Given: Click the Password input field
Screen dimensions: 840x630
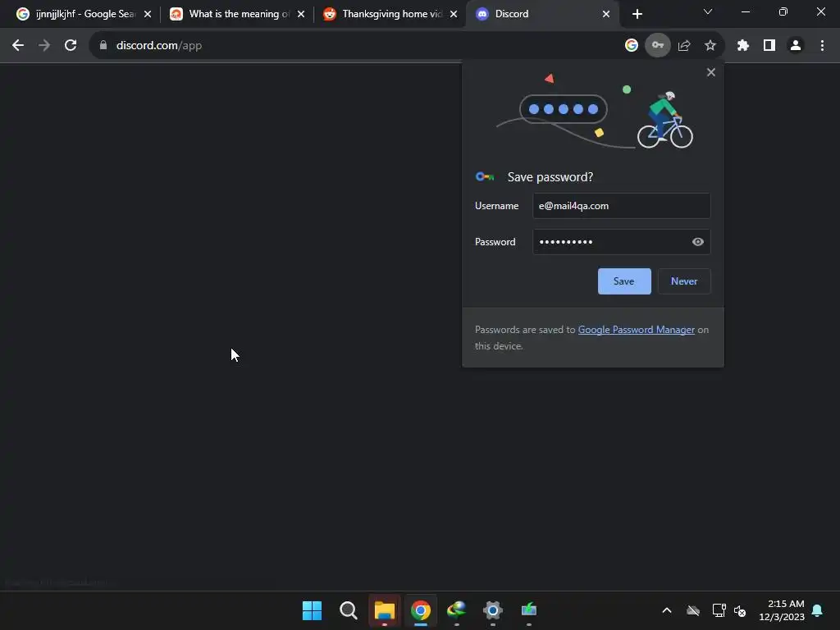Looking at the screenshot, I should (622, 242).
